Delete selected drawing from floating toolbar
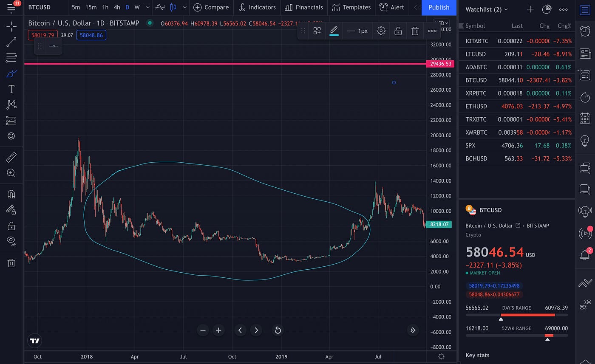This screenshot has height=364, width=595. click(x=415, y=31)
